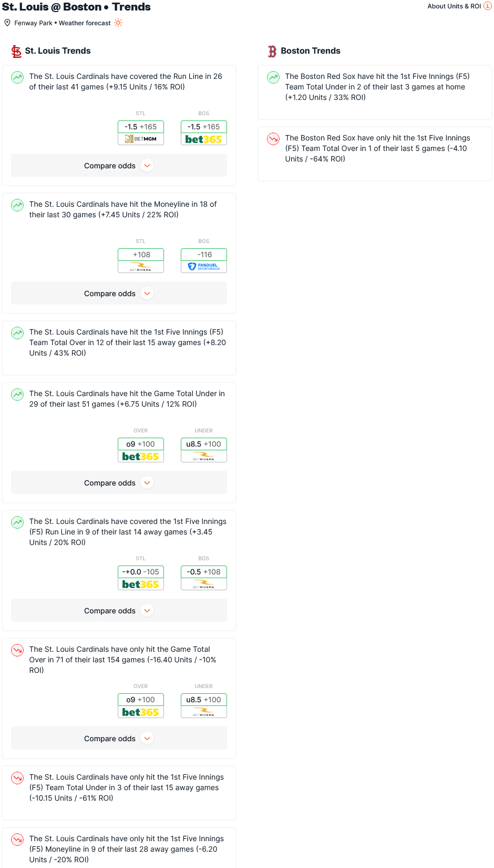The image size is (494, 868).
Task: Open the About Units & ROI link
Action: point(454,6)
